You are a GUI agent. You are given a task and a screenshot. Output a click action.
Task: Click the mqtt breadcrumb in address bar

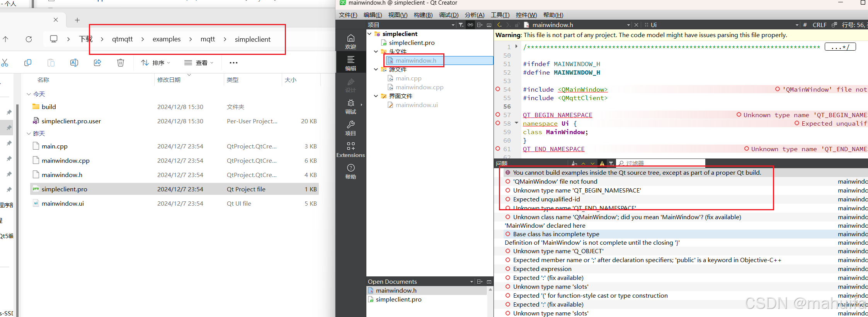[x=208, y=39]
